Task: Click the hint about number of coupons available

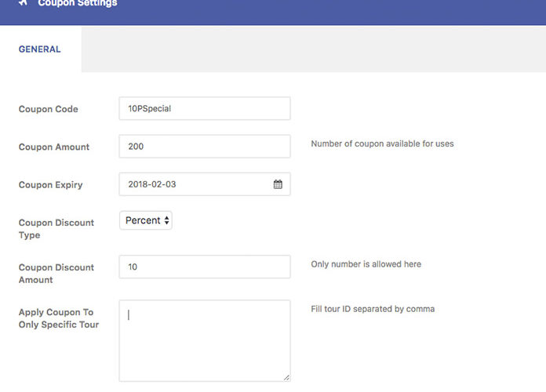Action: 382,144
